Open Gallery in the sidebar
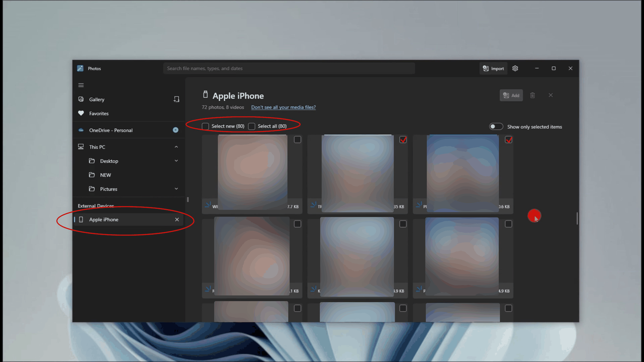Screen dimensions: 644x362 [x=97, y=100]
